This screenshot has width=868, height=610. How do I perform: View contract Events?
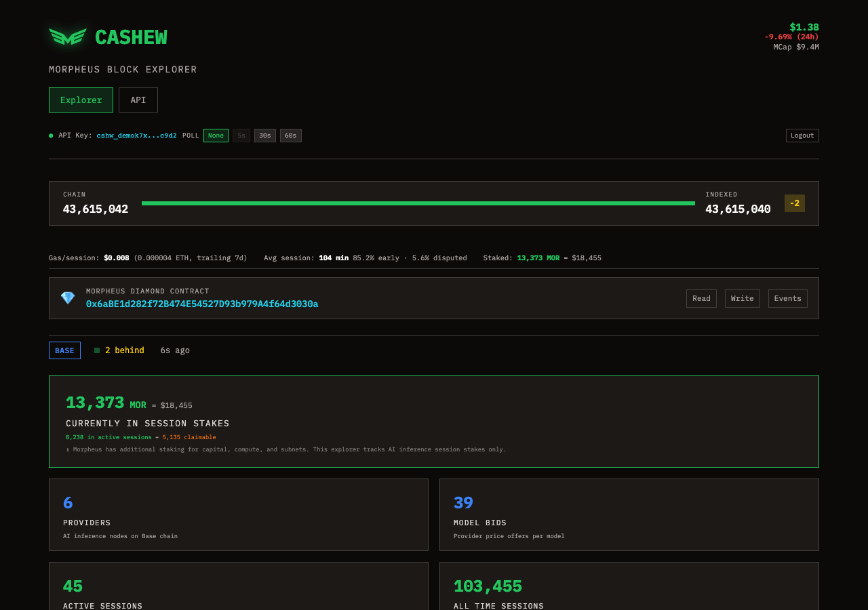pyautogui.click(x=787, y=298)
